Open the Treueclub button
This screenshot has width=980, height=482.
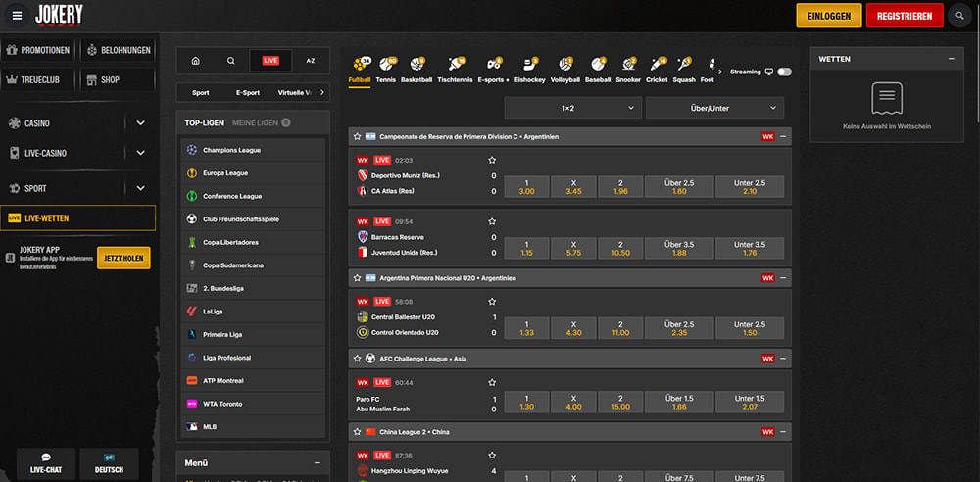click(x=39, y=79)
